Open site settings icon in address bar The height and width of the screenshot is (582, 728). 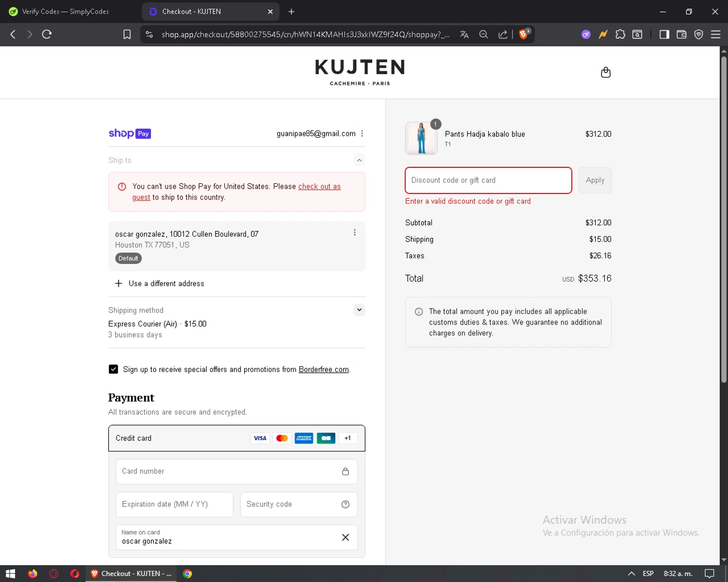(x=149, y=34)
